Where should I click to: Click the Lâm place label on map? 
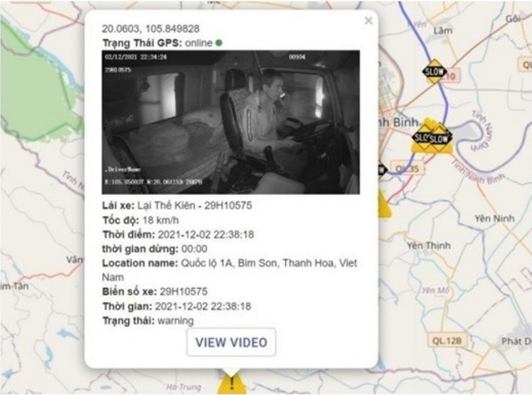coord(443,31)
